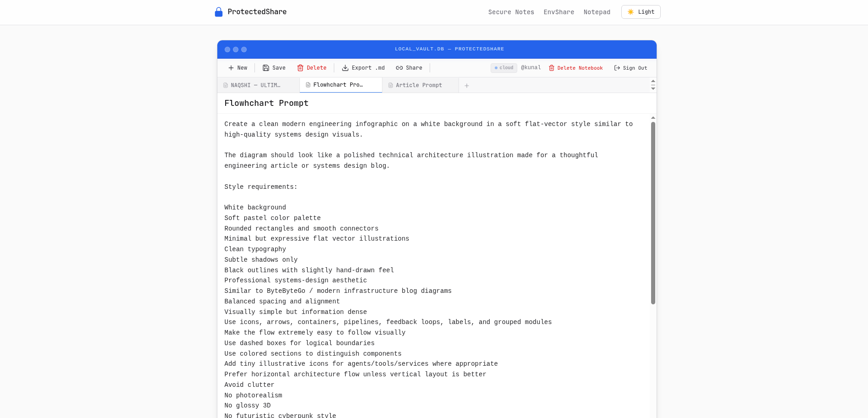
Task: Select the Flowhchart Pro… tab
Action: point(341,85)
